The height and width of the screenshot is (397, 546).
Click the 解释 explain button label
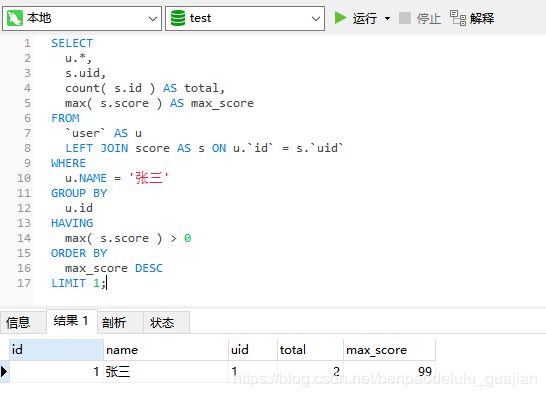[x=482, y=18]
